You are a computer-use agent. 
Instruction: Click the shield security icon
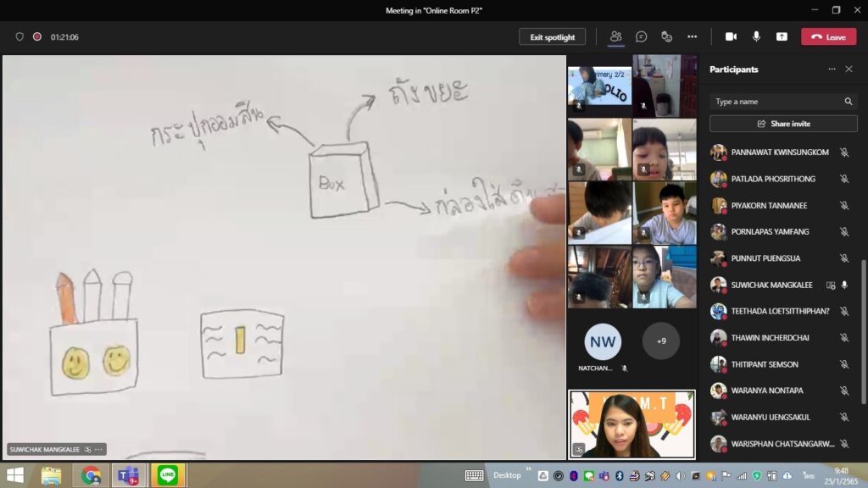coord(19,36)
